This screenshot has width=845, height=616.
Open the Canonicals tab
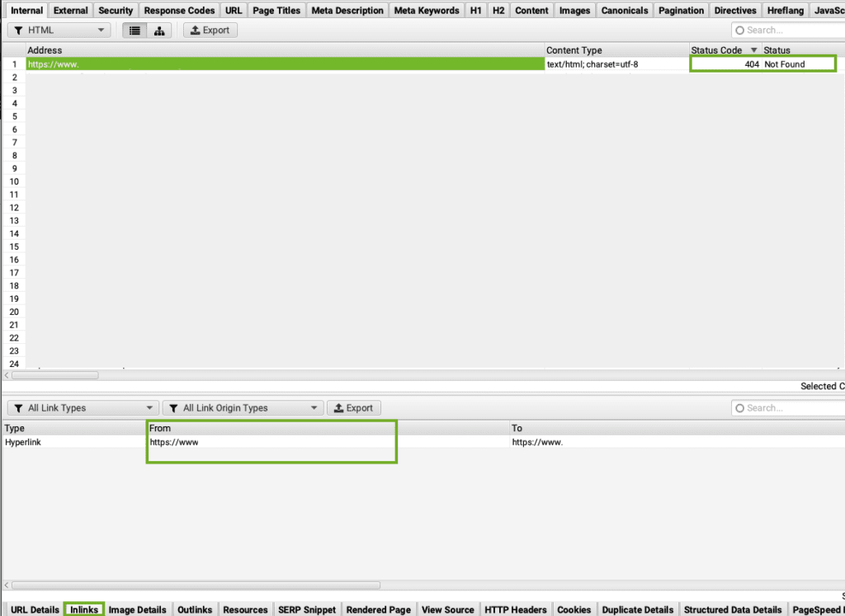point(625,10)
